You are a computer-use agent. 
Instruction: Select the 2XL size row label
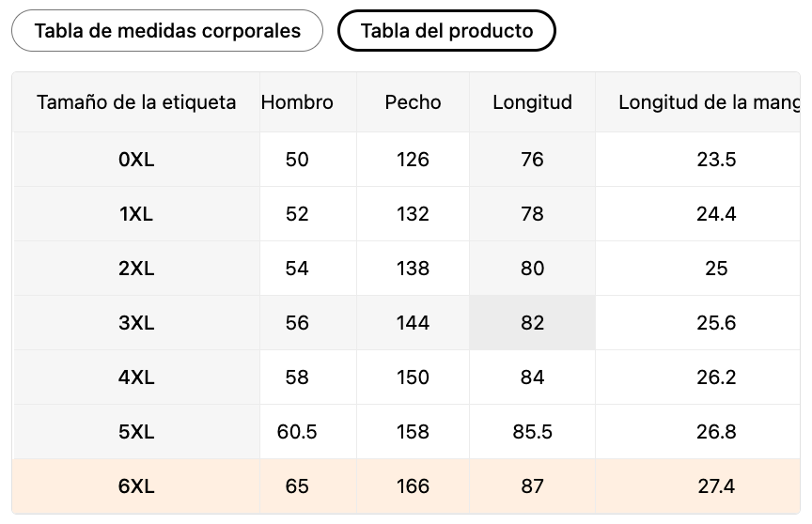point(136,269)
